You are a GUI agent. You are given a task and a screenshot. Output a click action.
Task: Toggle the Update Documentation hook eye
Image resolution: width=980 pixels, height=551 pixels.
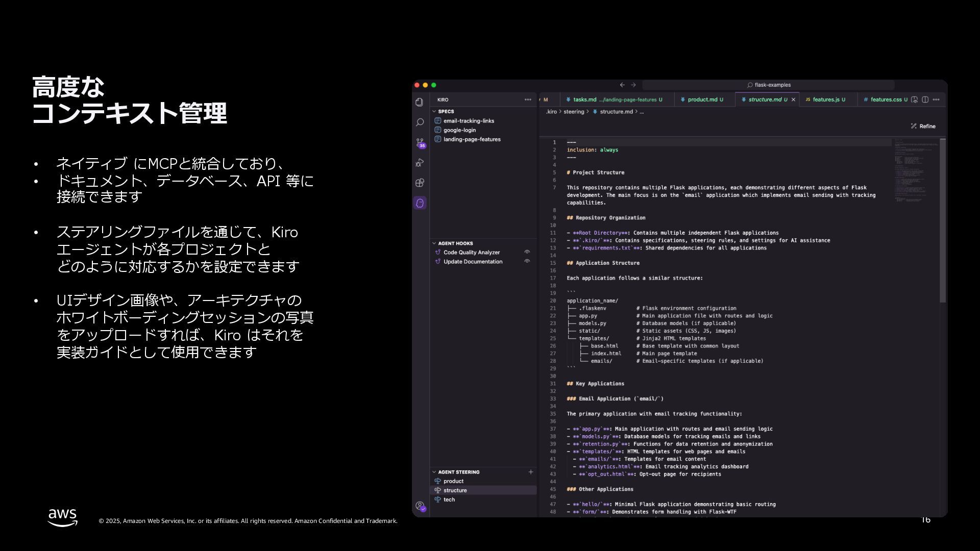[x=527, y=261]
